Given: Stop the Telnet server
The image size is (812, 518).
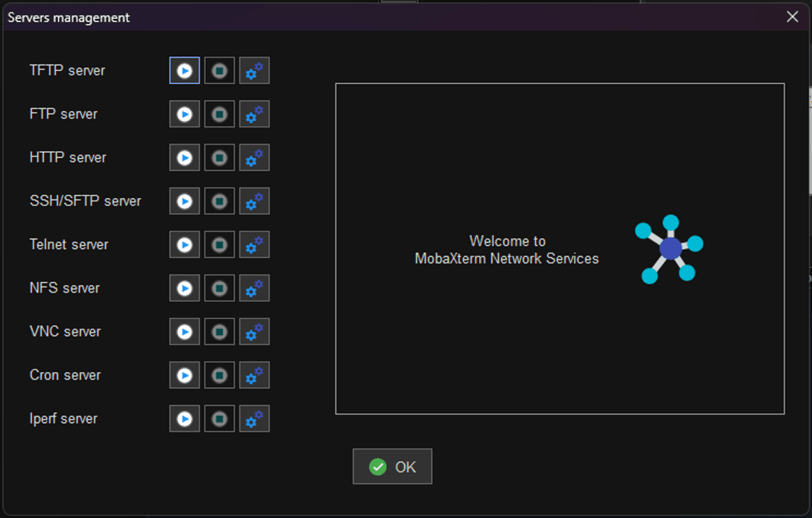Looking at the screenshot, I should (219, 245).
